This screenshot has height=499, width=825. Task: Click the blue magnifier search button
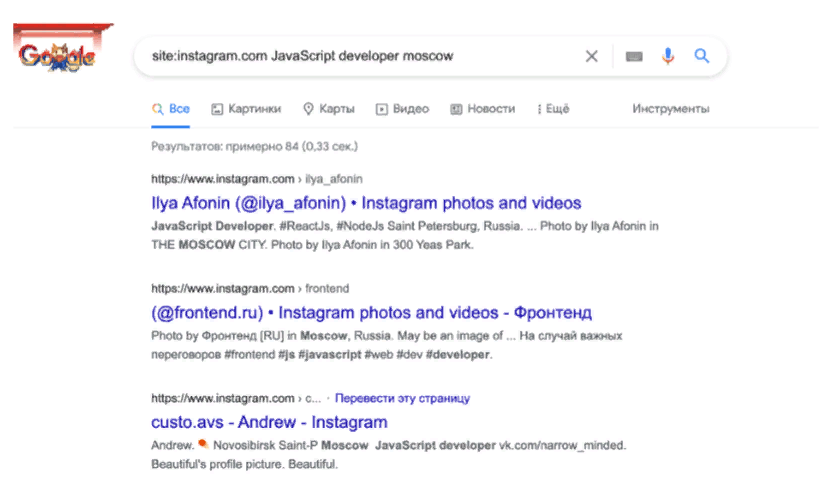tap(702, 57)
